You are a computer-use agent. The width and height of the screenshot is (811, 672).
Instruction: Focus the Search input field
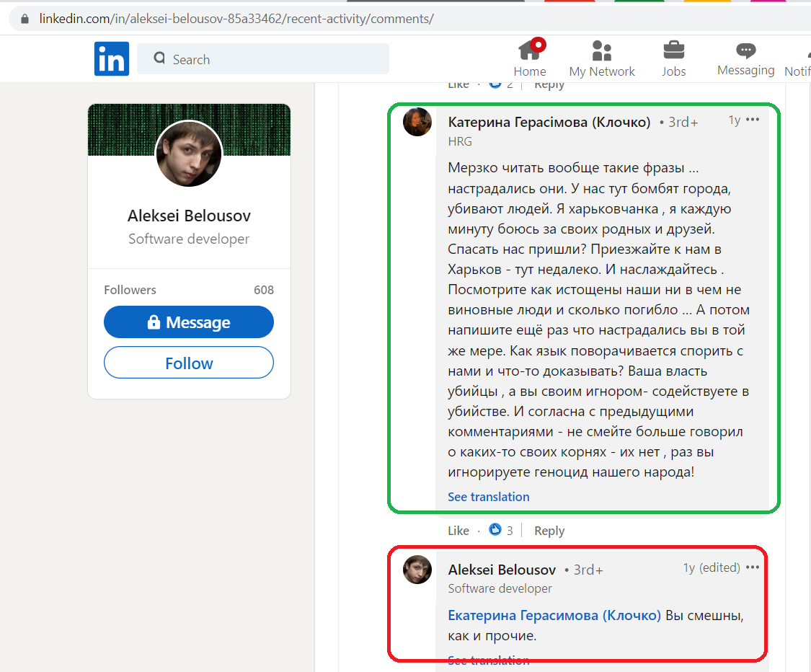coord(262,59)
